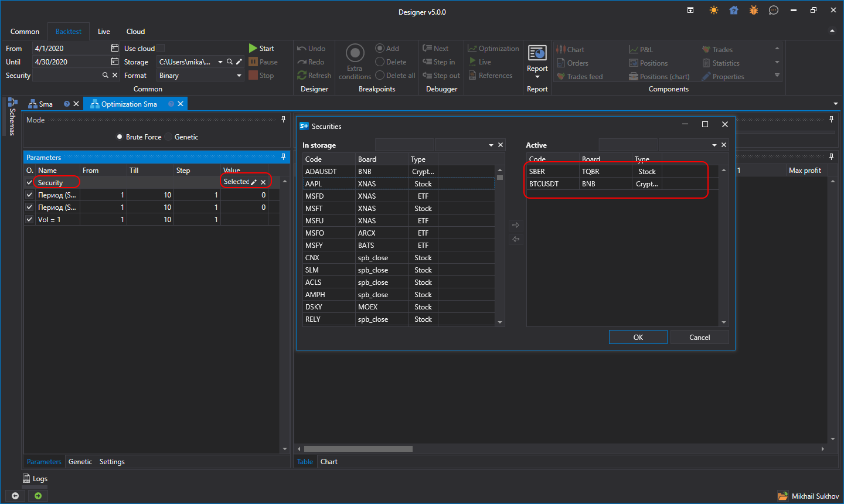Confirm securities selection with OK

tap(638, 337)
